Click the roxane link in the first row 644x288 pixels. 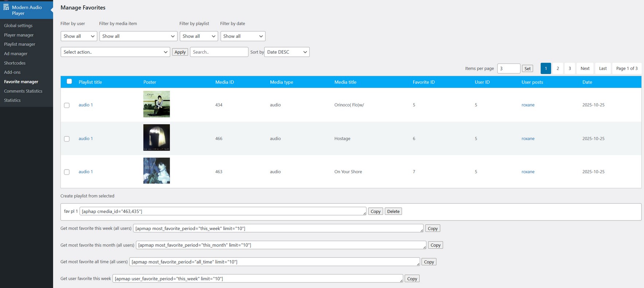(528, 105)
